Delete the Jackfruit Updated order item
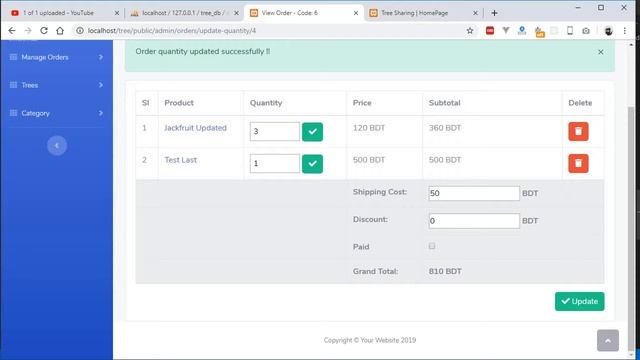 (x=578, y=131)
